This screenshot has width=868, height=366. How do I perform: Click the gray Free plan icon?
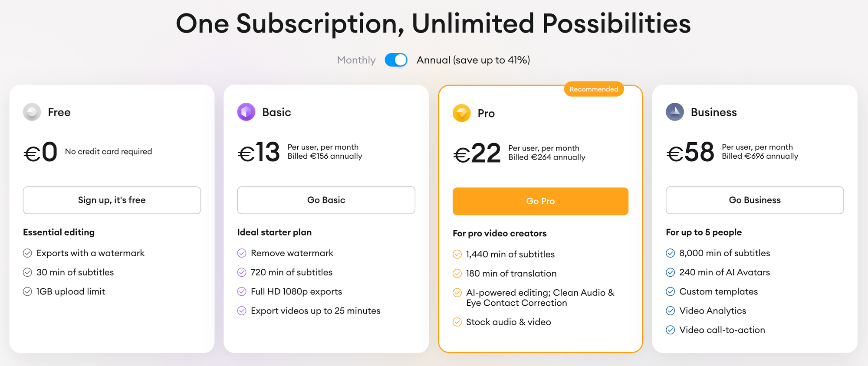(32, 112)
